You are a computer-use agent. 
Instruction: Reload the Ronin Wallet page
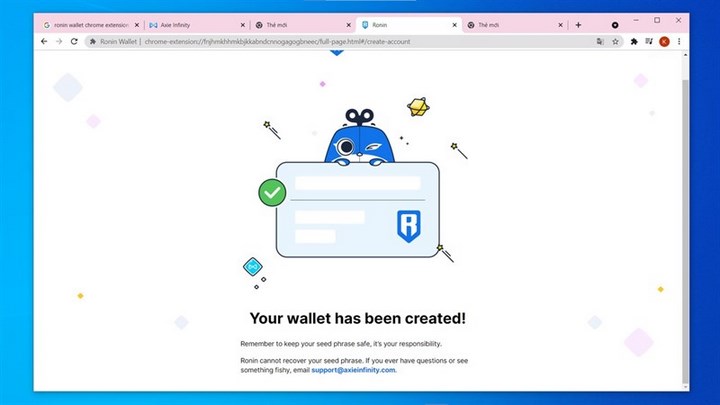pos(74,41)
